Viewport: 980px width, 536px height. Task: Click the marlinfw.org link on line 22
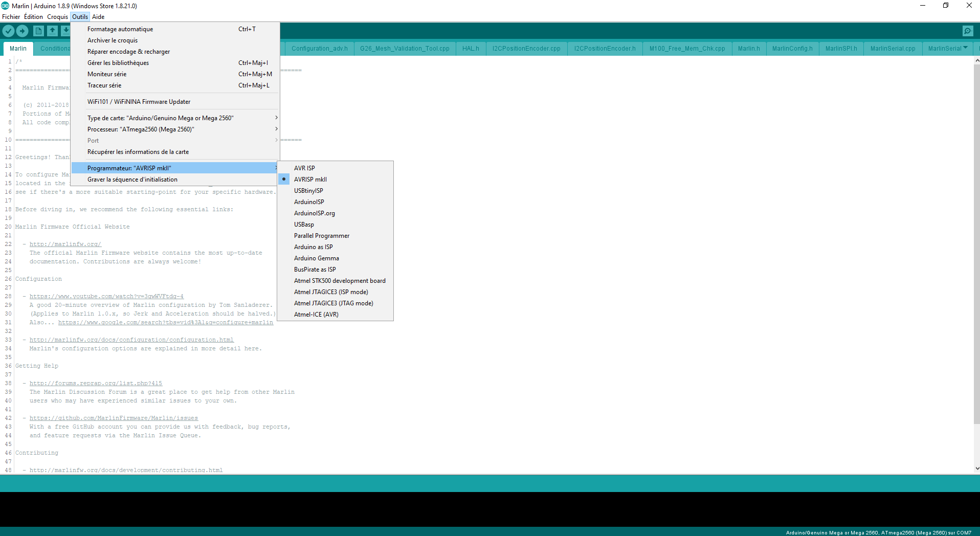click(65, 244)
